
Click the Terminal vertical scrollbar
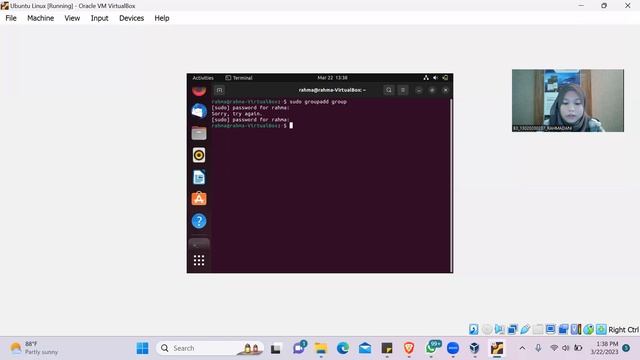coord(451,184)
